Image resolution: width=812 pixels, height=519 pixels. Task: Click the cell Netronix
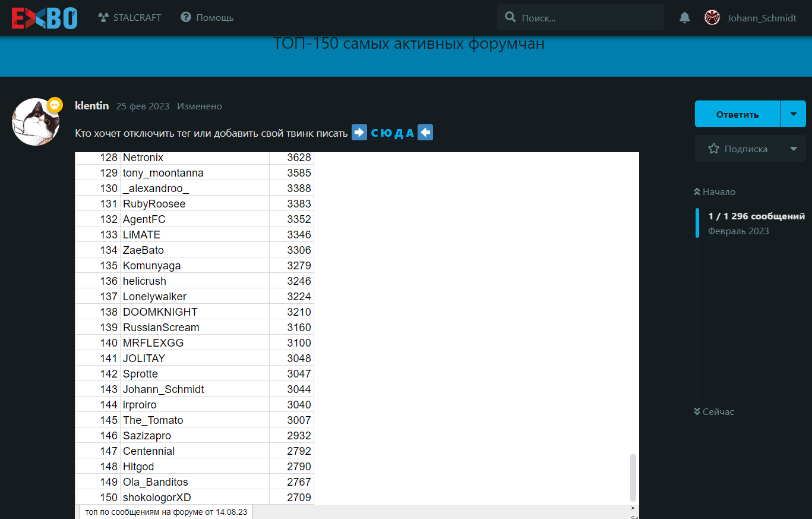[x=195, y=158]
